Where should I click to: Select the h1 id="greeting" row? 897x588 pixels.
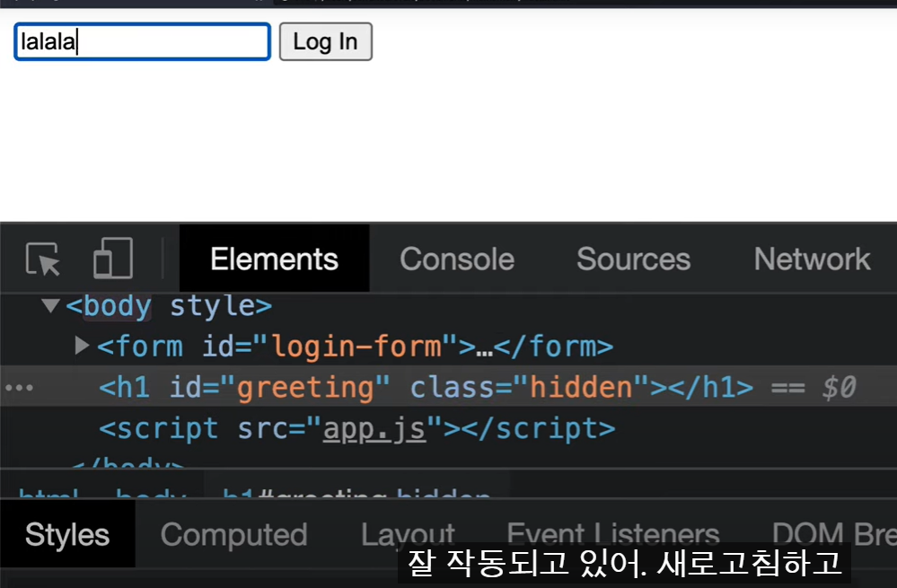(x=449, y=387)
